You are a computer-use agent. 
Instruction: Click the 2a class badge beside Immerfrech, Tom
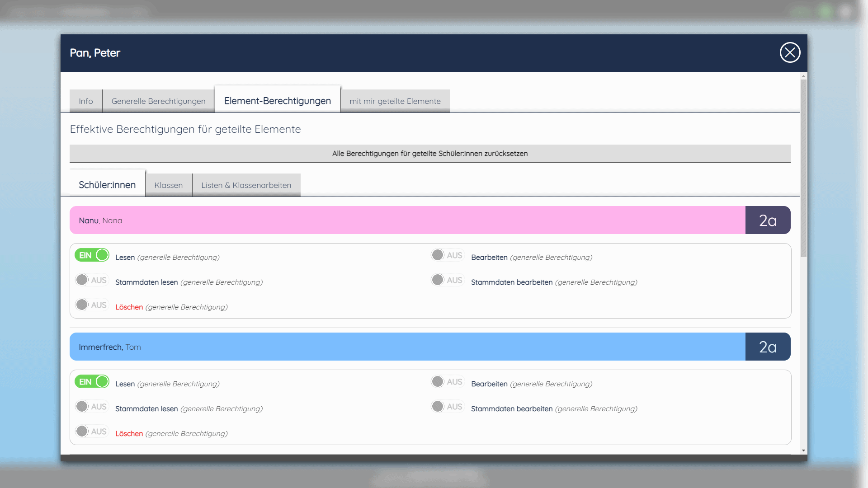768,347
